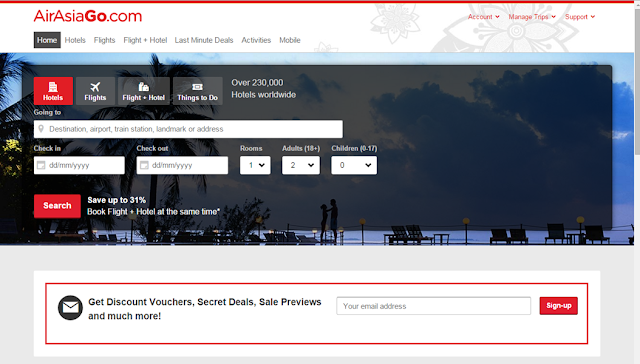Click the red Search button
Image resolution: width=640 pixels, height=364 pixels.
coord(57,206)
